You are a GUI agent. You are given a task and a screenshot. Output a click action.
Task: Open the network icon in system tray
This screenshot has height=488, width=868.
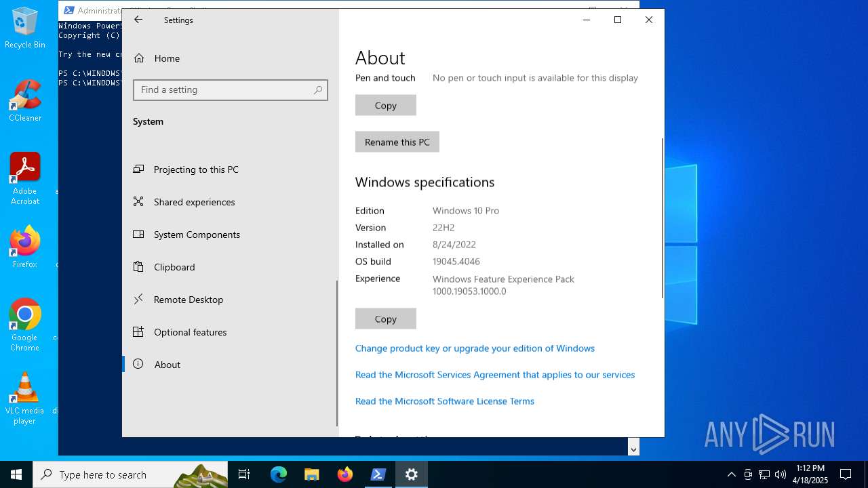tap(764, 474)
